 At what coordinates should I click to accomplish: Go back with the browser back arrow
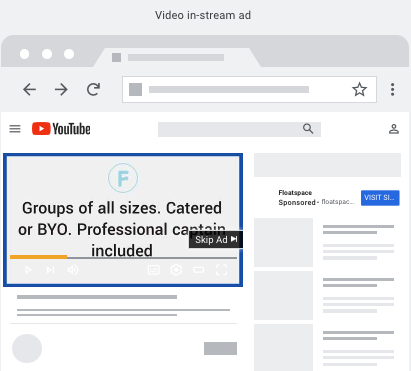pyautogui.click(x=29, y=89)
